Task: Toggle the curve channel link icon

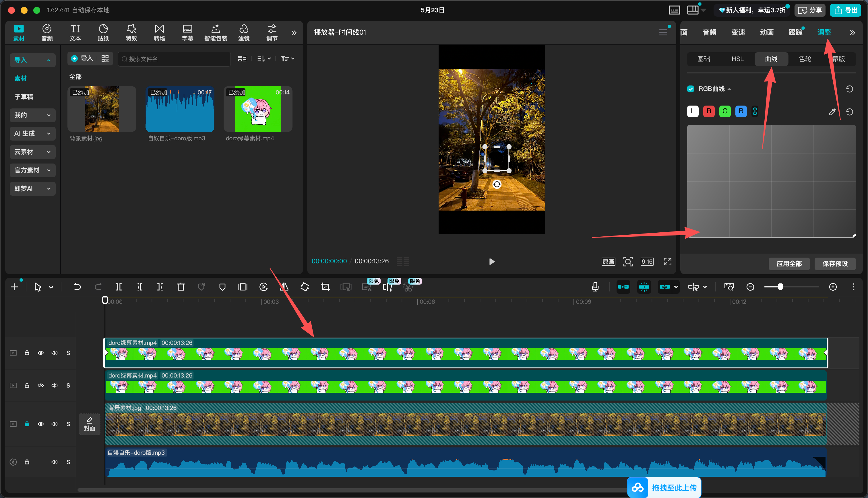Action: [755, 111]
